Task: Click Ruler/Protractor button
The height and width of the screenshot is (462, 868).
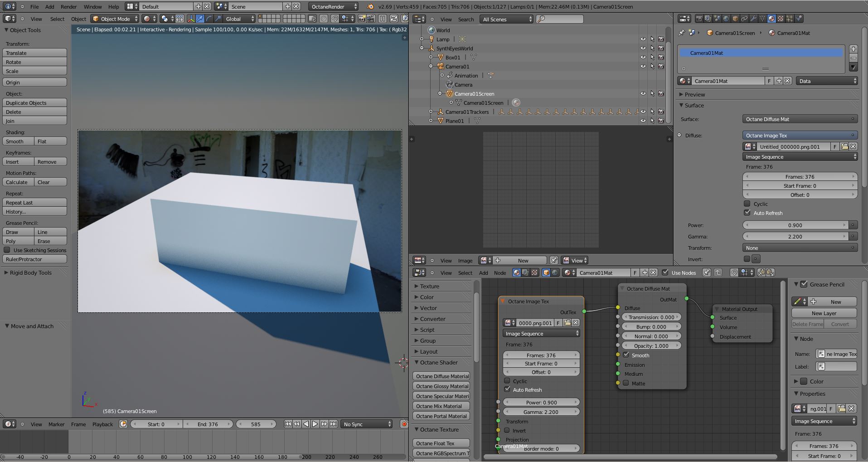Action: pyautogui.click(x=34, y=259)
